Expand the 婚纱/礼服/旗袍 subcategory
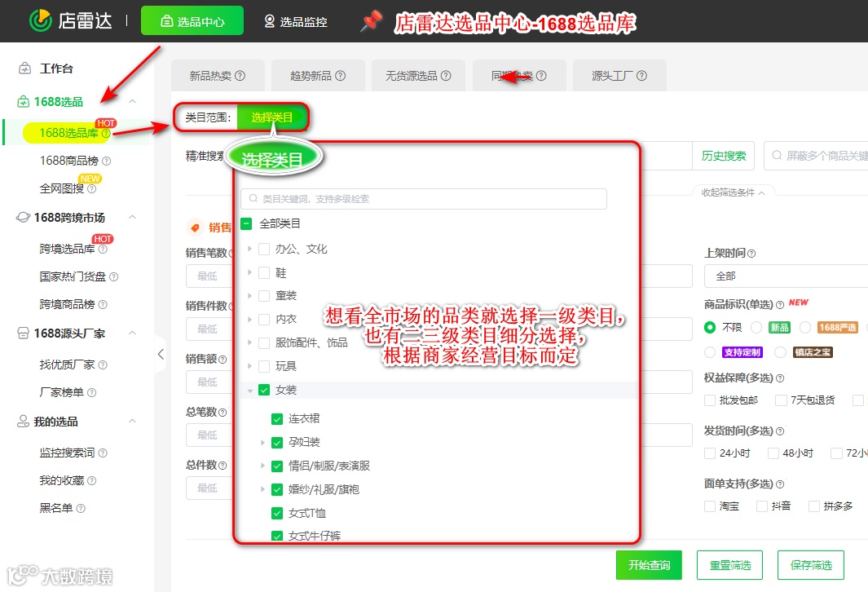868x592 pixels. pos(263,489)
